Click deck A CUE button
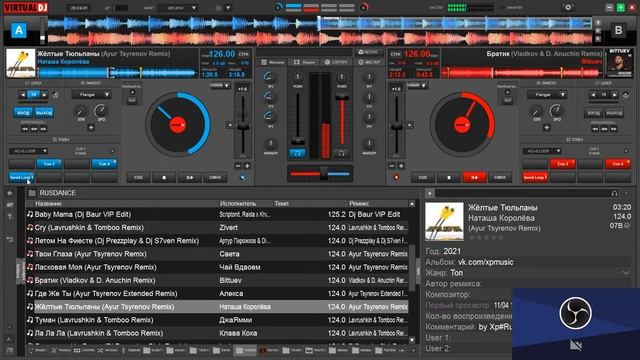 138,178
